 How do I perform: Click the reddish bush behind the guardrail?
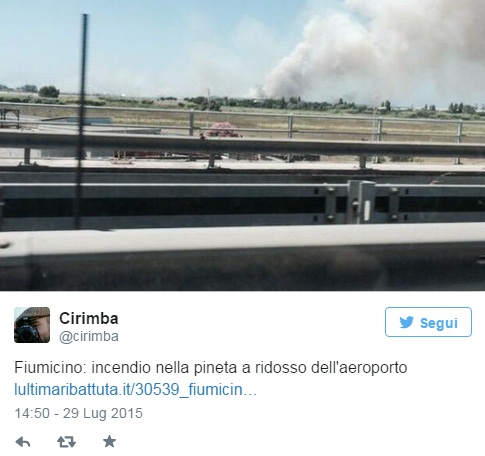tap(221, 130)
